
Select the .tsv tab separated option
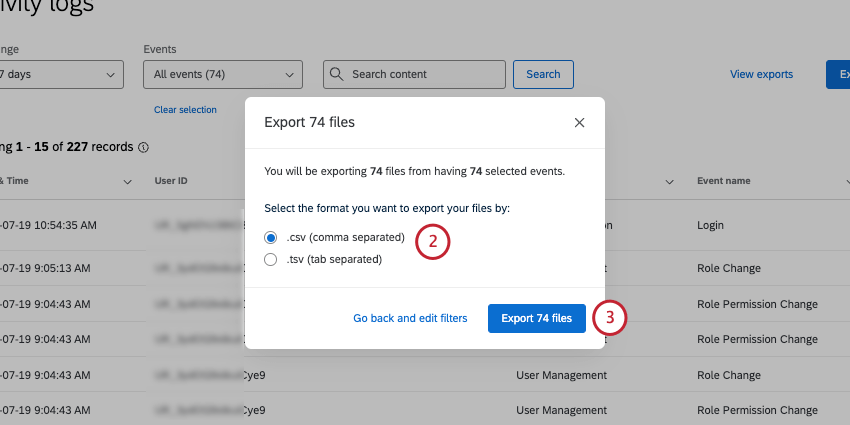pyautogui.click(x=270, y=260)
